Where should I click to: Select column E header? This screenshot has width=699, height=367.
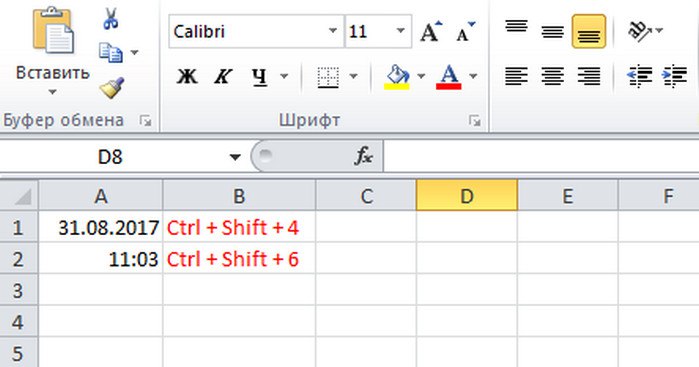(567, 196)
